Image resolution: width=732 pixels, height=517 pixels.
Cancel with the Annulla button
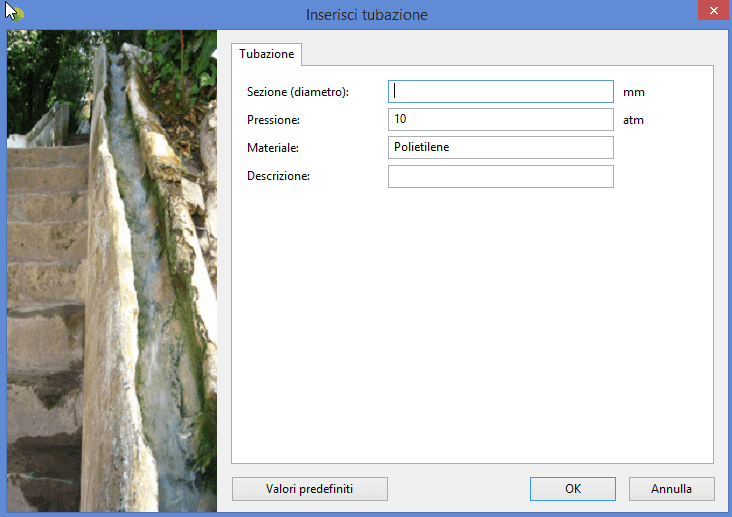(x=671, y=489)
